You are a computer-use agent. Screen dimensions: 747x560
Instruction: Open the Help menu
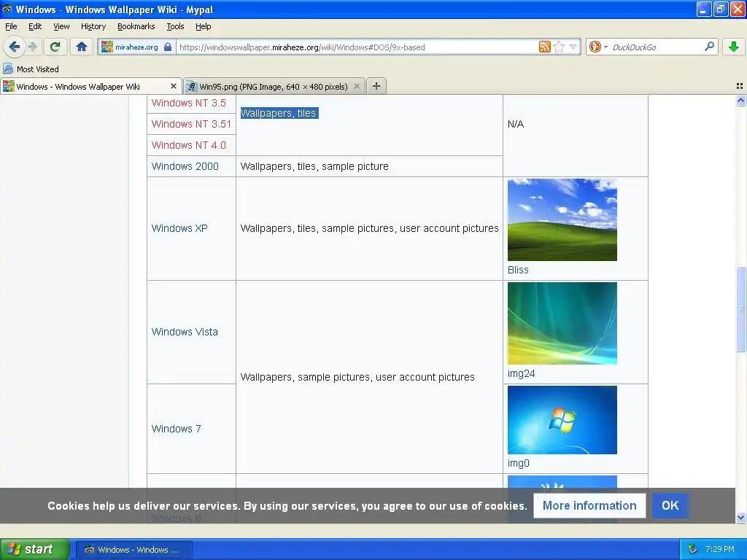[x=203, y=27]
